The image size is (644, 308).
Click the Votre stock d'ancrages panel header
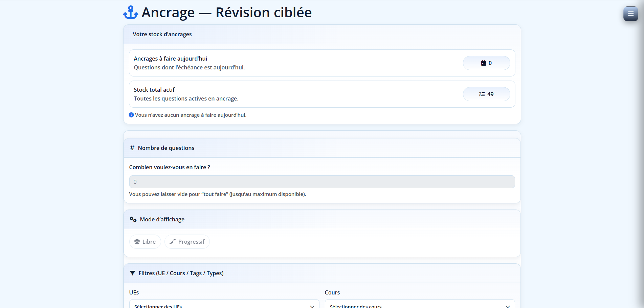[162, 34]
